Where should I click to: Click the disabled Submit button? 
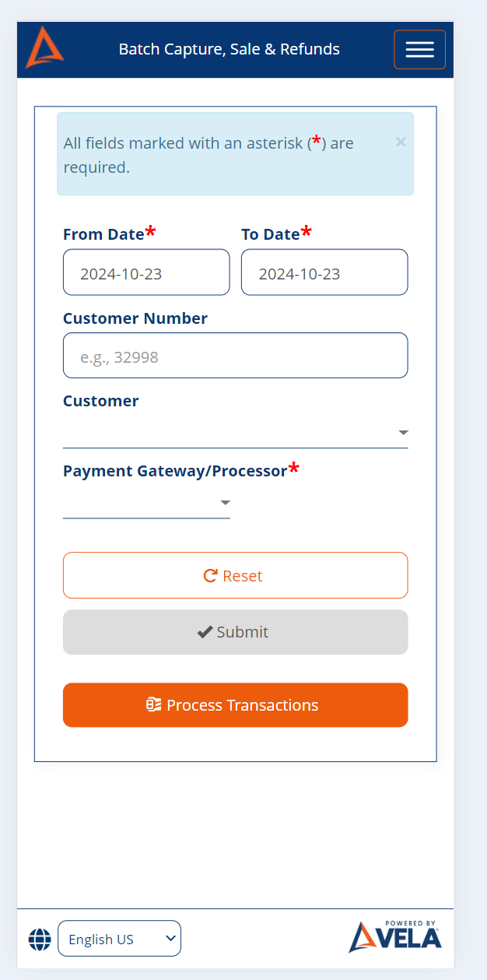tap(235, 631)
